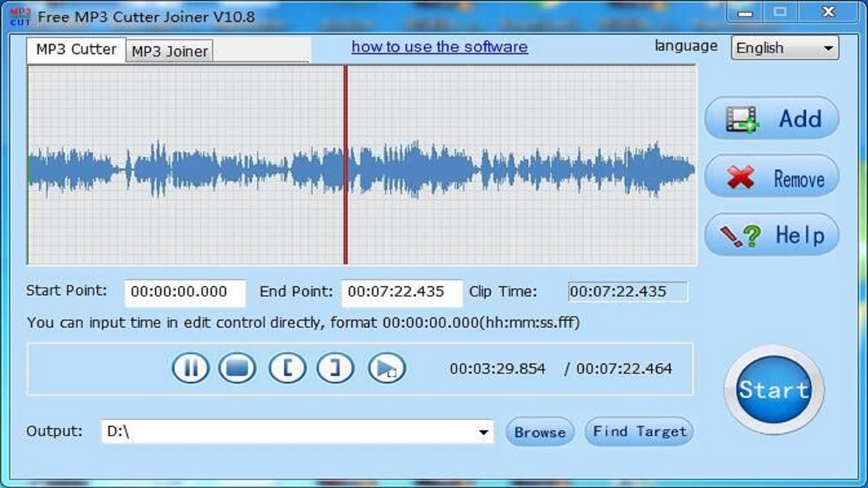The height and width of the screenshot is (488, 868).
Task: Click the waveform at midpoint position
Action: pyautogui.click(x=363, y=166)
